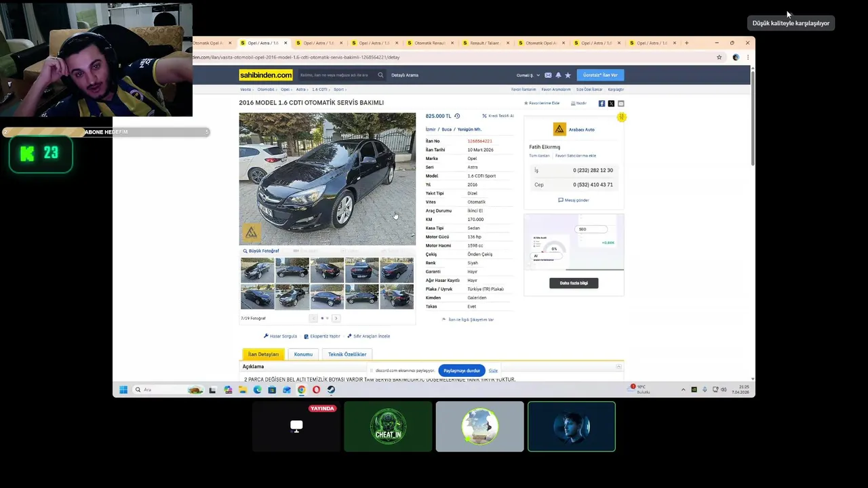The width and height of the screenshot is (868, 488).
Task: Click the price history clock icon
Action: click(457, 116)
